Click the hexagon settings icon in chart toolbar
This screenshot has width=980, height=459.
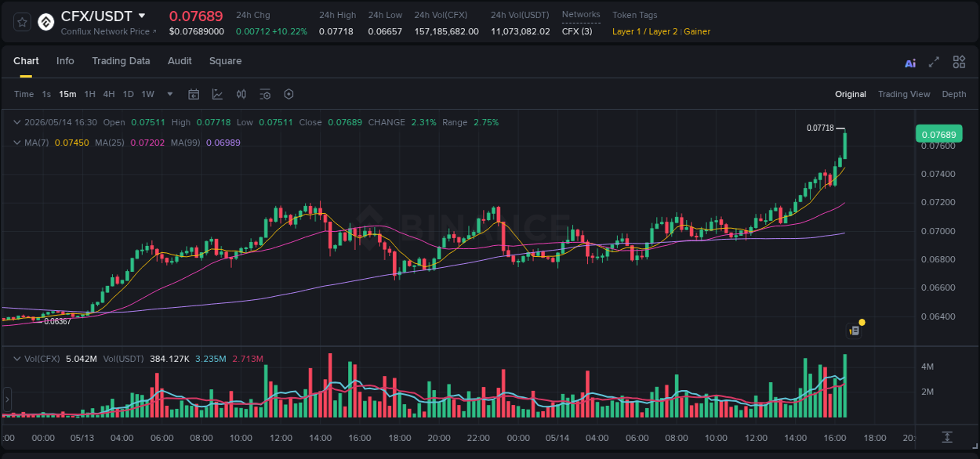click(x=289, y=94)
